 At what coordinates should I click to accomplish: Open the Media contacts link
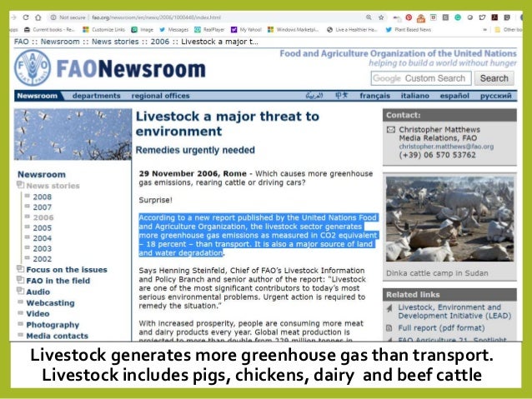[57, 336]
